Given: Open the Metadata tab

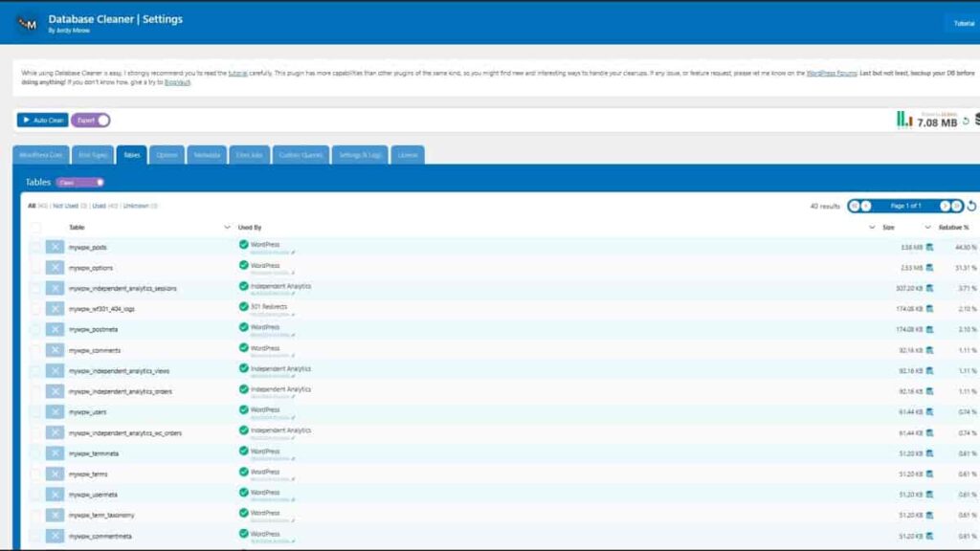Looking at the screenshot, I should click(207, 155).
